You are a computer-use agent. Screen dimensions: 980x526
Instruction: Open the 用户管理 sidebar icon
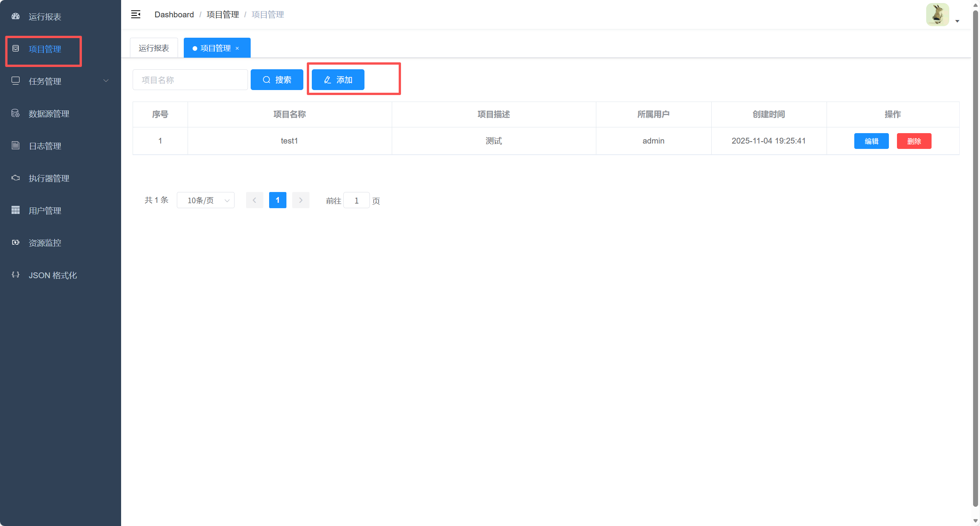tap(45, 210)
